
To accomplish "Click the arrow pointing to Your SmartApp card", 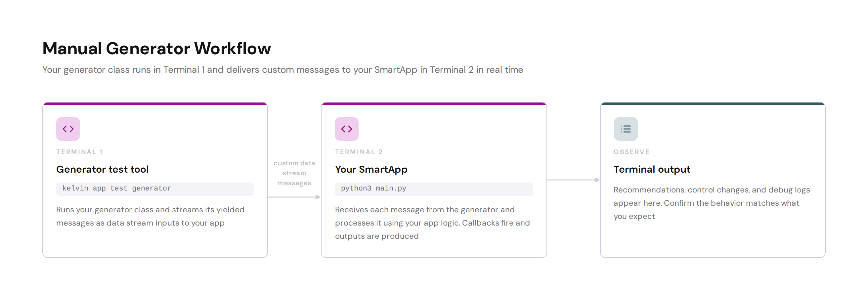I will click(294, 197).
